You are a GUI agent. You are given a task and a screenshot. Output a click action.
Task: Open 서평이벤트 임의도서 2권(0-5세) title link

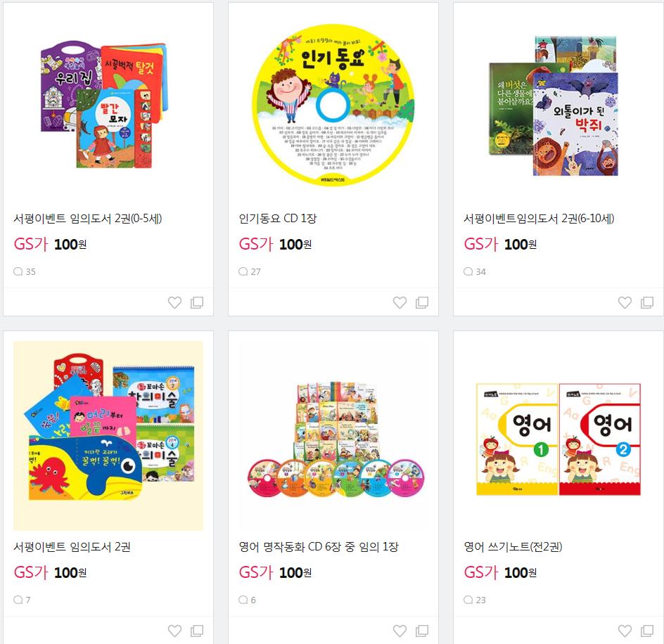[x=88, y=219]
